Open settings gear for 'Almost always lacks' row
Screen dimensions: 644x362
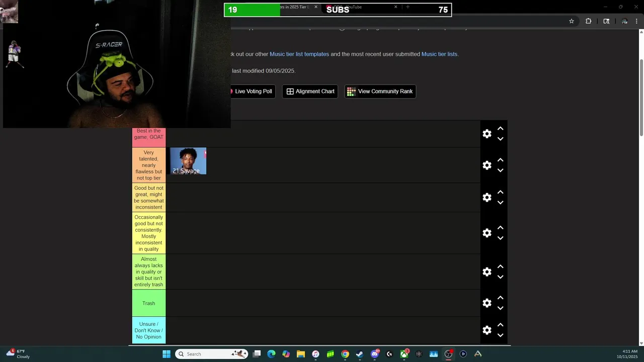[x=487, y=272]
